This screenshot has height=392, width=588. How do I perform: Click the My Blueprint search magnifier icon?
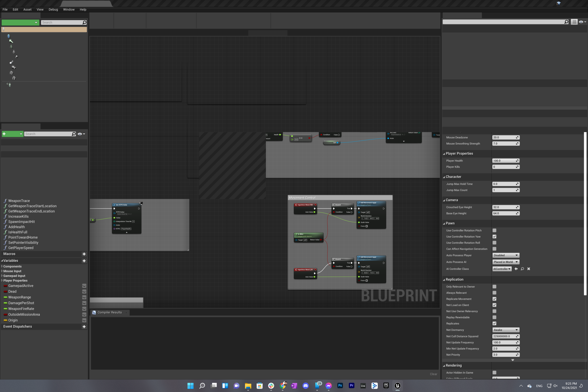click(73, 134)
